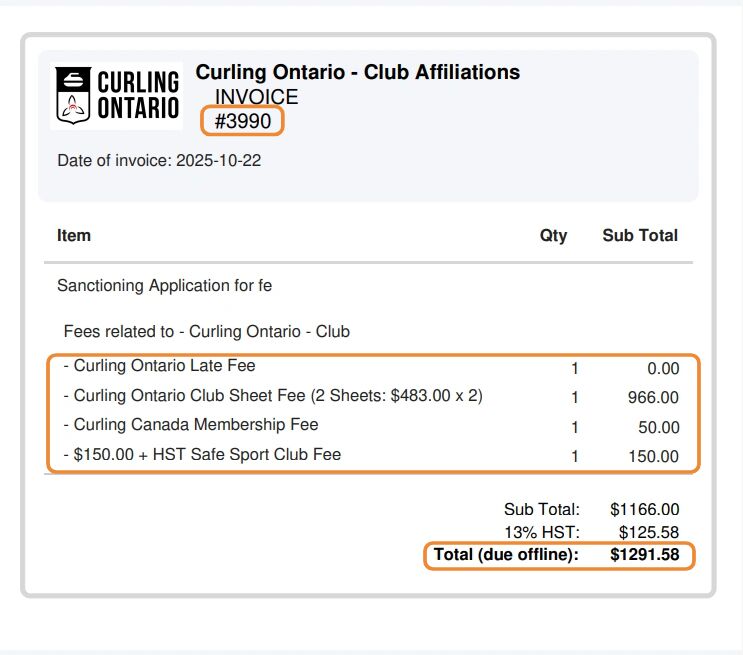Click the 50.00 membership fee amount
The height and width of the screenshot is (655, 743).
[659, 428]
